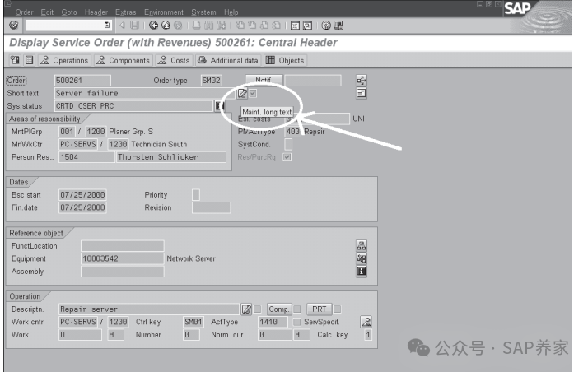Click the SystCond. field
Screen dimensions: 588x372
pyautogui.click(x=288, y=144)
